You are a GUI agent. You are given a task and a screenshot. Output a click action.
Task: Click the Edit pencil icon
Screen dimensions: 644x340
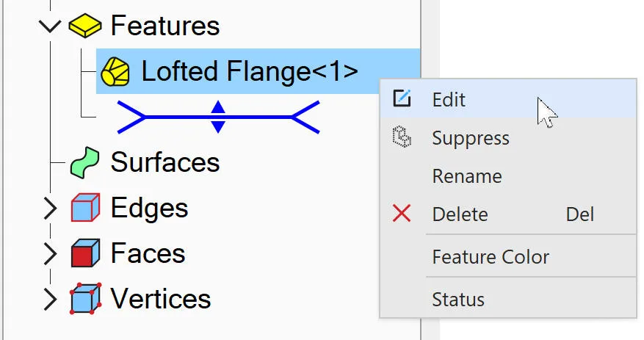[402, 98]
